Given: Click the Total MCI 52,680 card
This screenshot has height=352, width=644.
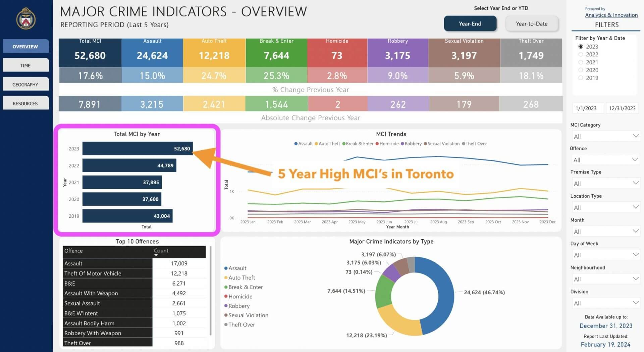Looking at the screenshot, I should pos(90,52).
